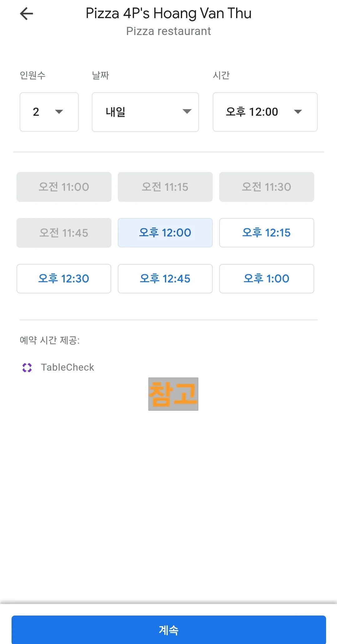The image size is (337, 644).
Task: Click the TableCheck provider name
Action: coord(67,368)
